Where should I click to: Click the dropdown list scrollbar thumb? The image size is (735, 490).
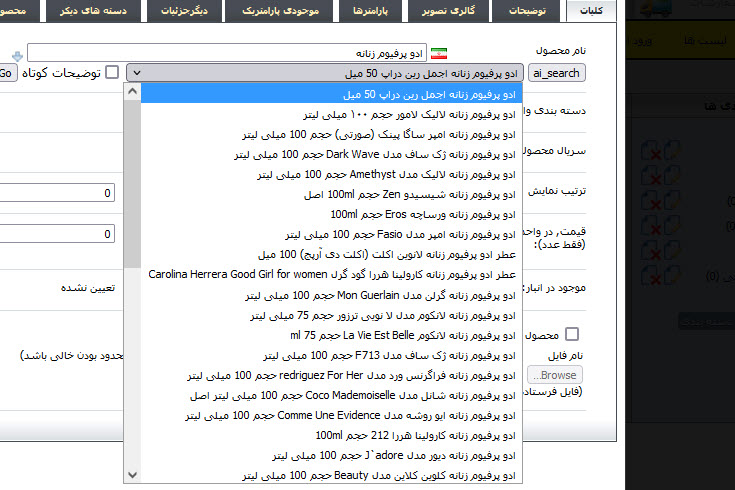[x=133, y=183]
